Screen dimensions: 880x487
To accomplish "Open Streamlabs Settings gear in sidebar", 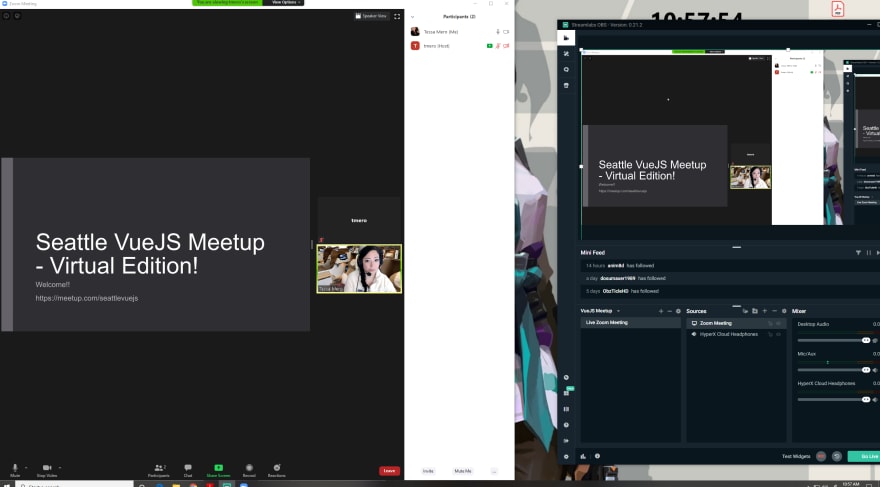I will 566,457.
